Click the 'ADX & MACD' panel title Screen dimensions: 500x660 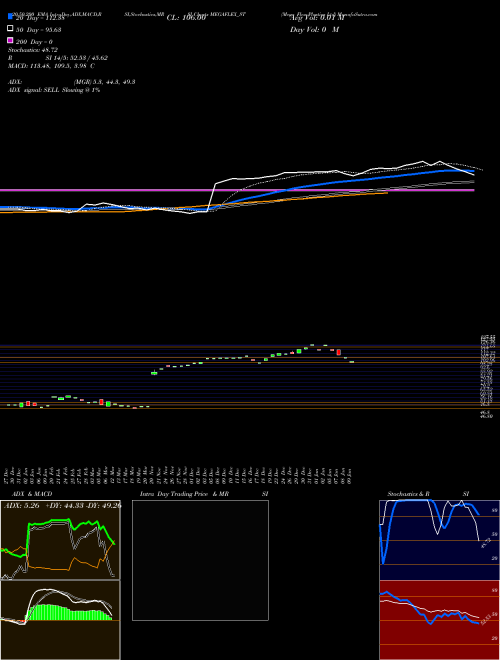tap(32, 494)
